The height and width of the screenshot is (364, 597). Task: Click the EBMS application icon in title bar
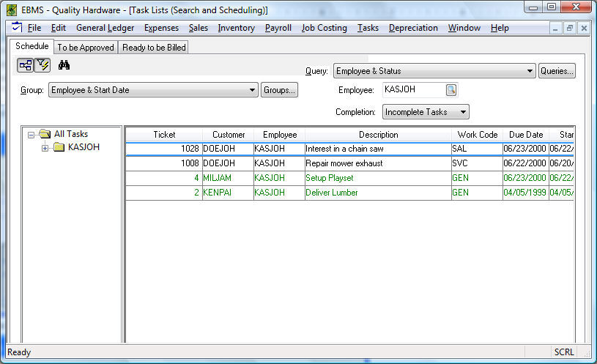point(12,10)
